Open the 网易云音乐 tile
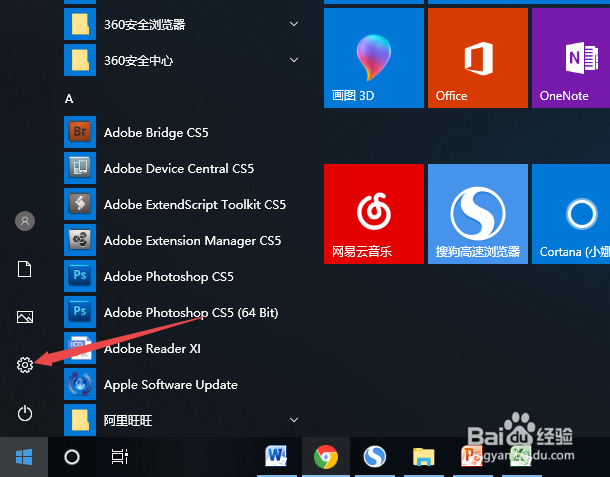The width and height of the screenshot is (610, 477). [x=374, y=214]
